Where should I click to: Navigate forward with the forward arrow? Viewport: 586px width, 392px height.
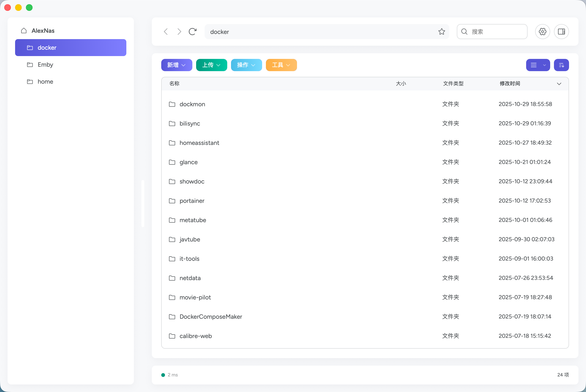point(179,32)
